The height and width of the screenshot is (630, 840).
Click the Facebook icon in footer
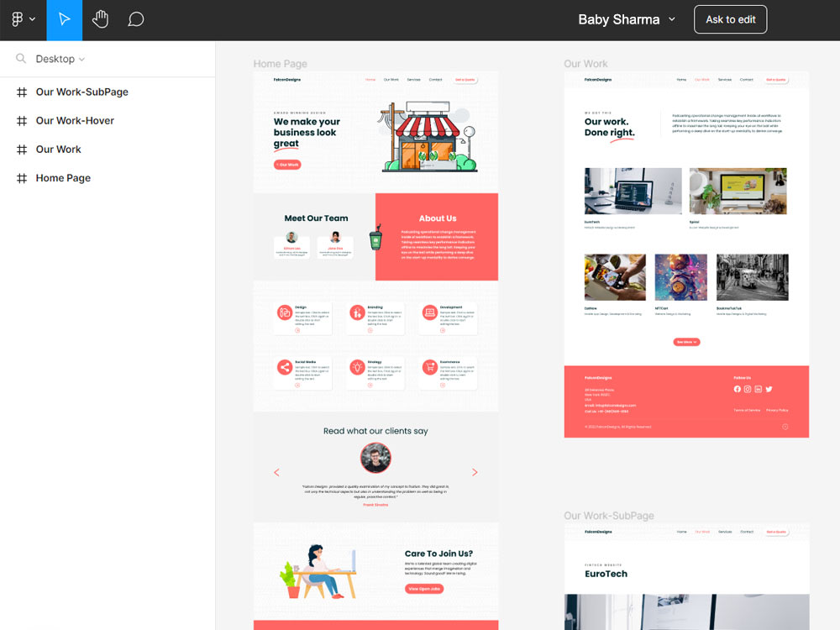738,389
